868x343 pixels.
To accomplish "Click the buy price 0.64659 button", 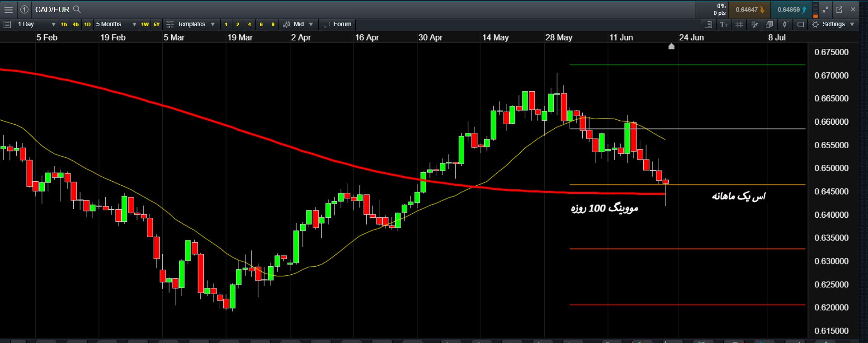I will point(792,9).
